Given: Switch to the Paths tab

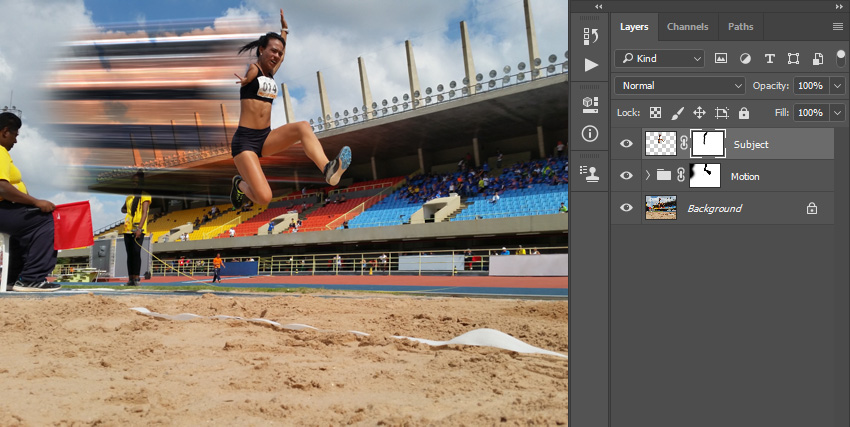Looking at the screenshot, I should click(x=740, y=27).
